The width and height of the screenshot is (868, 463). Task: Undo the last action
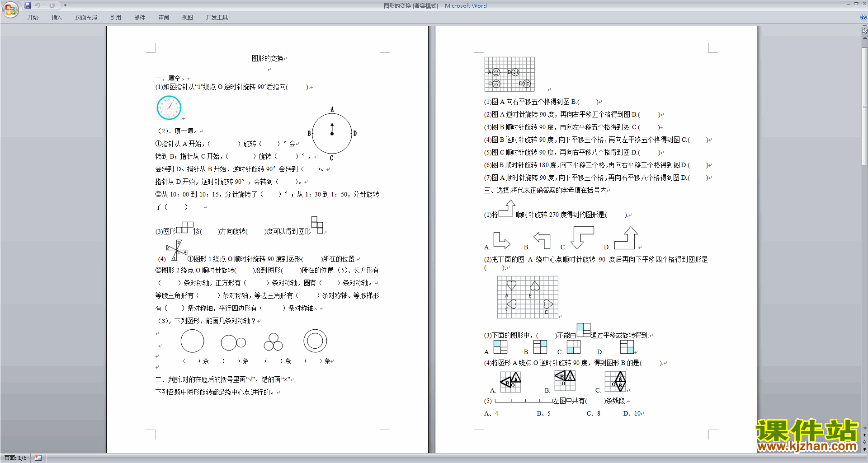click(38, 5)
